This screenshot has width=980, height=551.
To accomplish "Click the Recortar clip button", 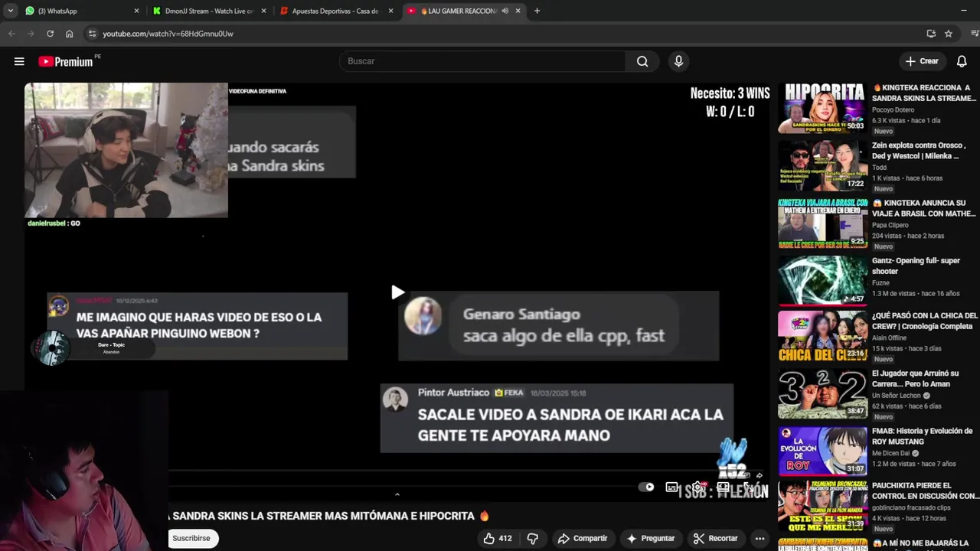I will (x=715, y=538).
